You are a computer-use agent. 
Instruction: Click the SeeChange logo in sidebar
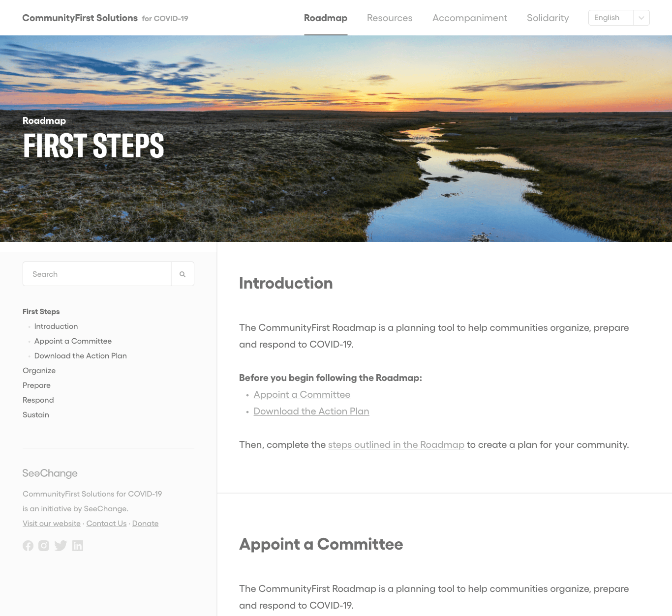[50, 473]
